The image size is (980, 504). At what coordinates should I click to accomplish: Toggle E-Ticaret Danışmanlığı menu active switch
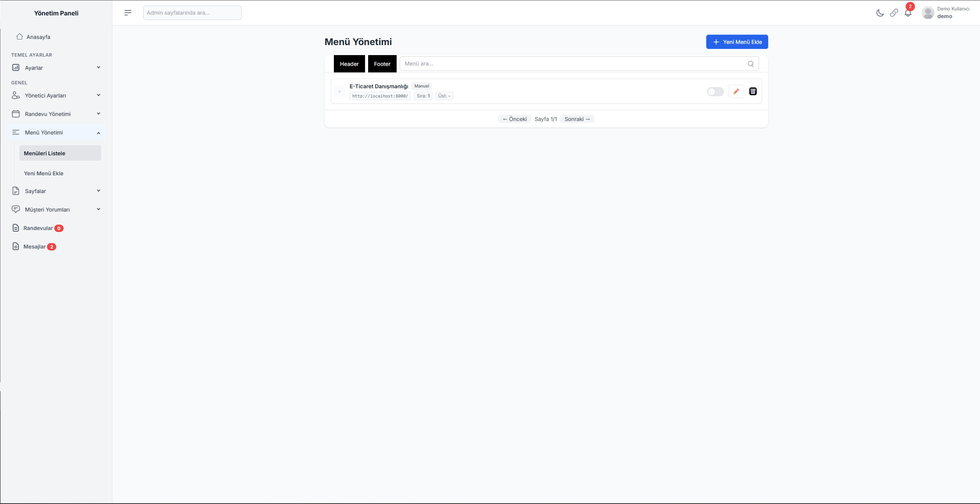coord(715,92)
